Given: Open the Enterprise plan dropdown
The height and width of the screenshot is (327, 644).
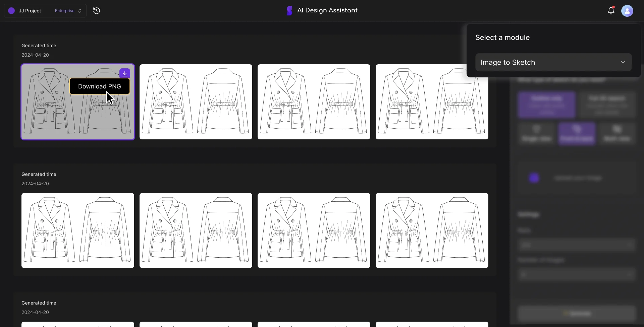Looking at the screenshot, I should tap(67, 10).
